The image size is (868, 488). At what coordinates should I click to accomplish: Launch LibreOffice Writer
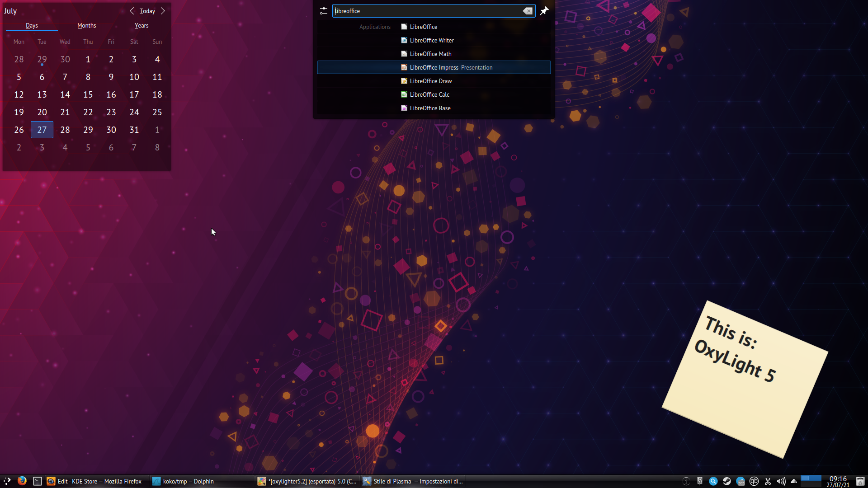(x=434, y=40)
